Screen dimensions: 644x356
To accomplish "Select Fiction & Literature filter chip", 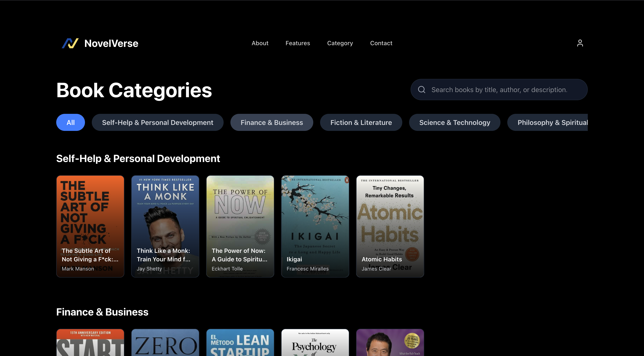I will click(x=361, y=122).
